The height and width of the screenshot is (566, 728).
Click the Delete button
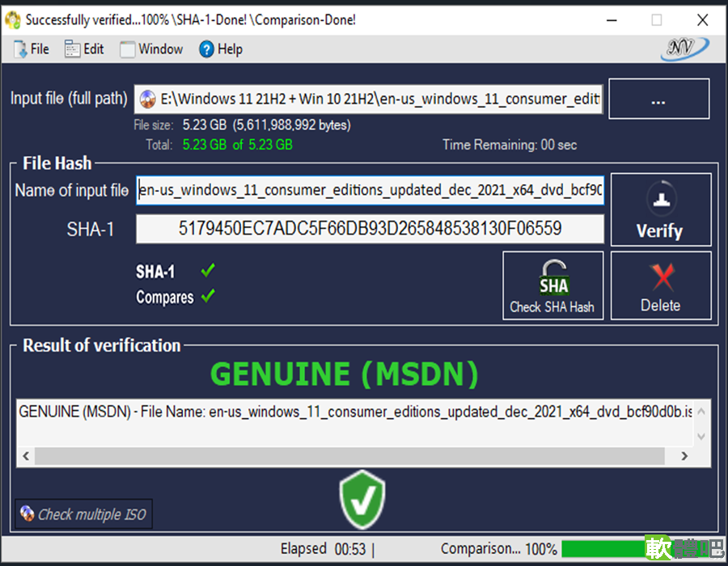click(661, 285)
